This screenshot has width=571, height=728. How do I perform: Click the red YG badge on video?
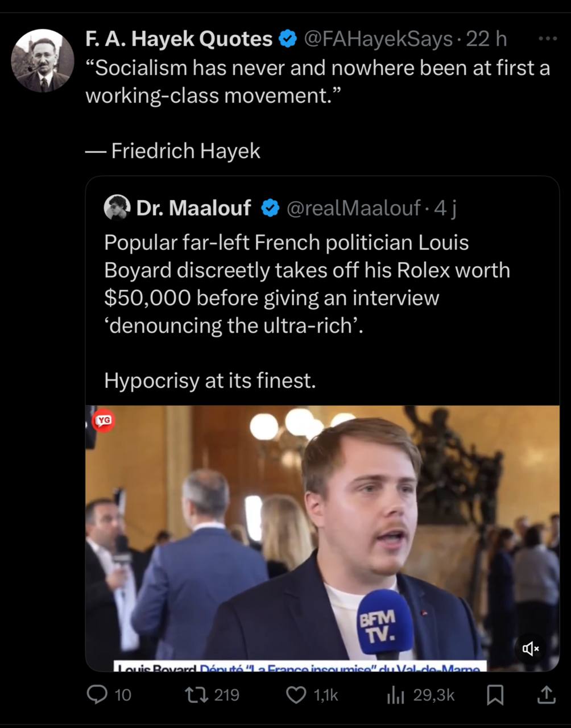(104, 421)
